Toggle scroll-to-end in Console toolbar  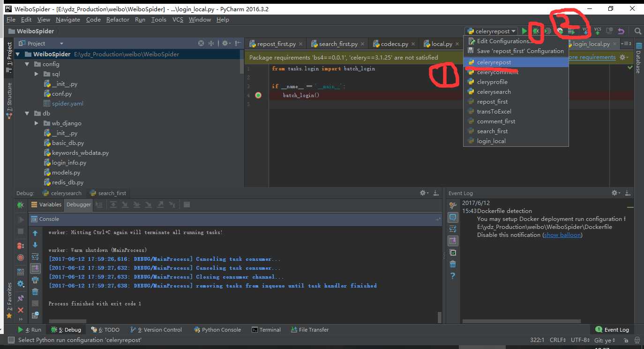pos(35,268)
